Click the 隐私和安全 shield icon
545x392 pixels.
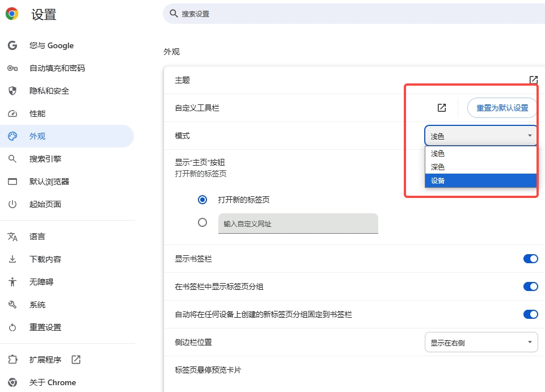pyautogui.click(x=12, y=91)
